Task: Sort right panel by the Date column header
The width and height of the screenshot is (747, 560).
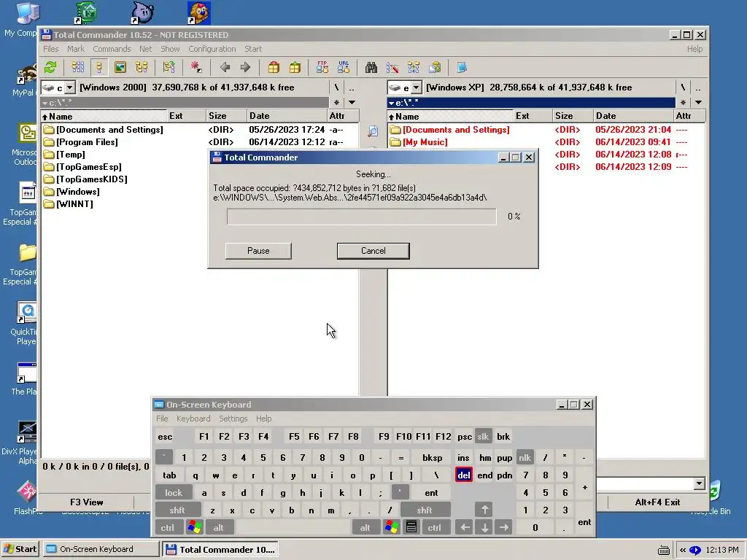Action: 633,116
